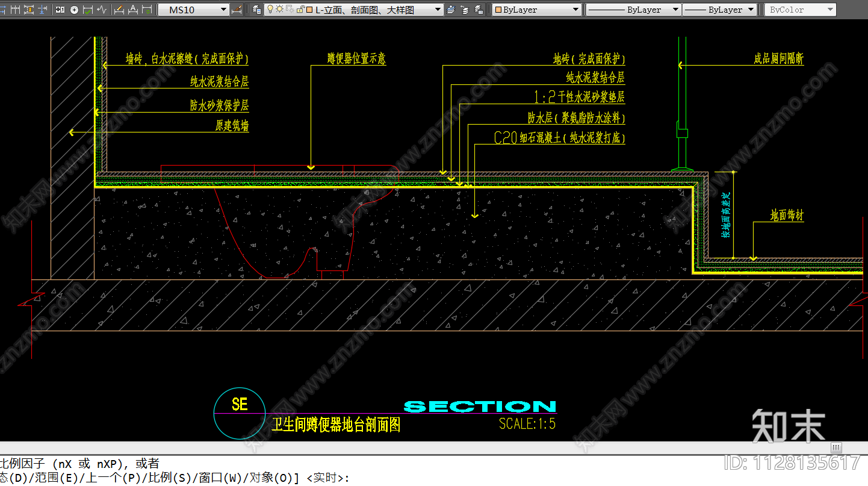Select the Dimension Edit tool

119,10
